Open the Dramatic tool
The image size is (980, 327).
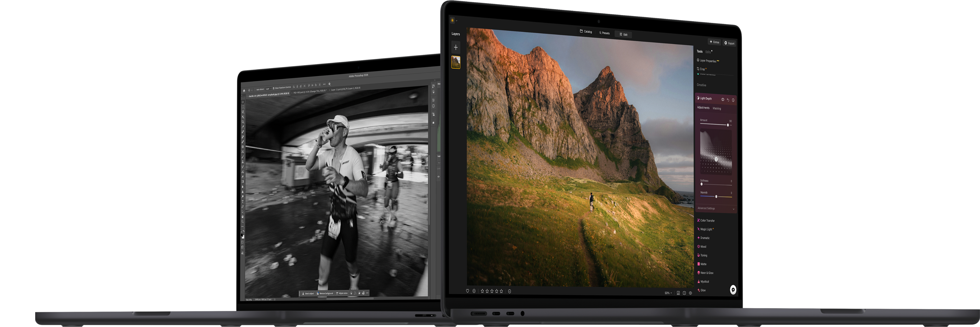click(x=703, y=238)
